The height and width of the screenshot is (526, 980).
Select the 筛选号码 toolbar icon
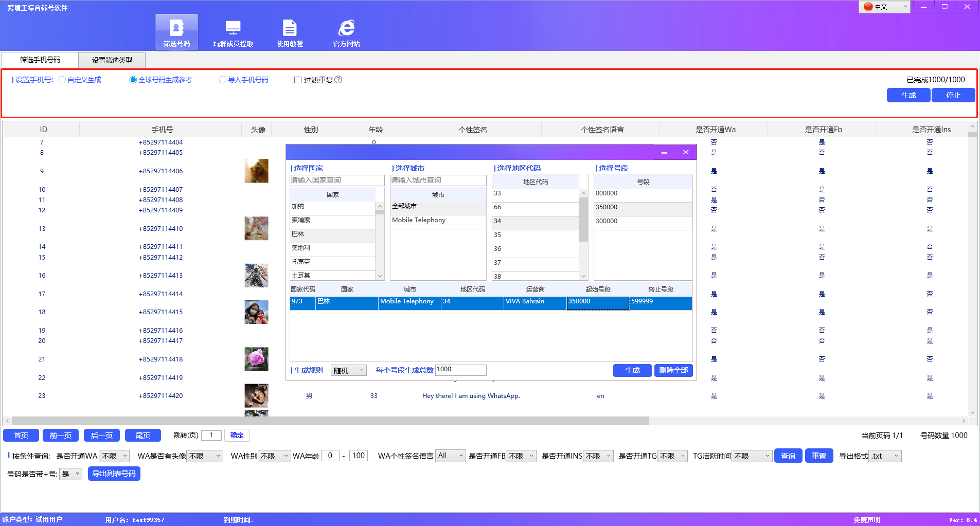click(x=176, y=32)
